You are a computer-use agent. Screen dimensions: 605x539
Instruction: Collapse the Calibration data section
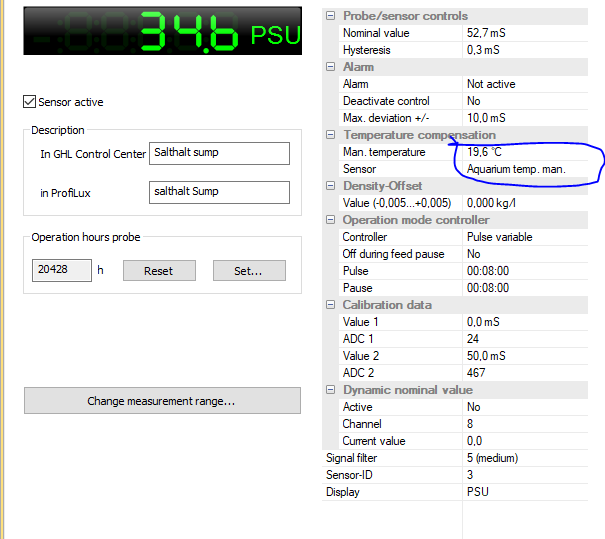[x=330, y=305]
